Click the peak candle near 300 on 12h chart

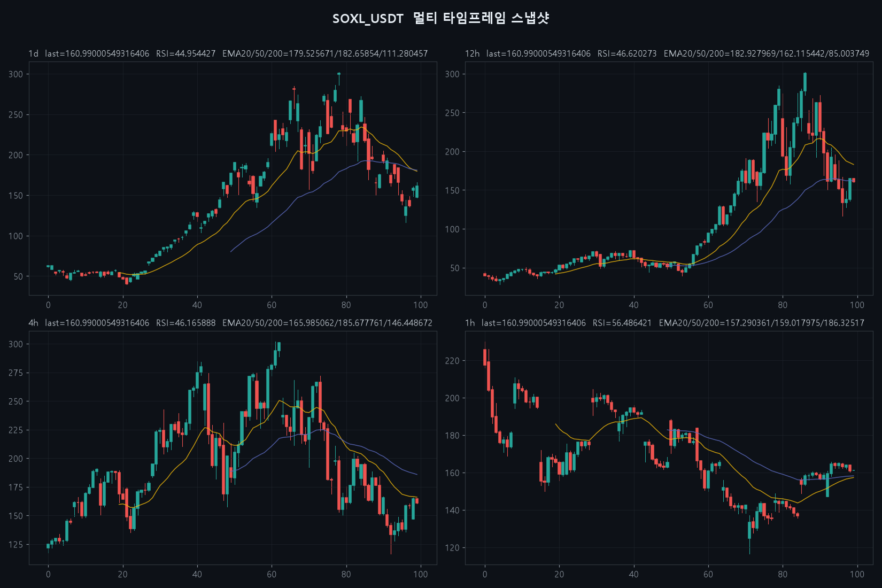pos(805,82)
